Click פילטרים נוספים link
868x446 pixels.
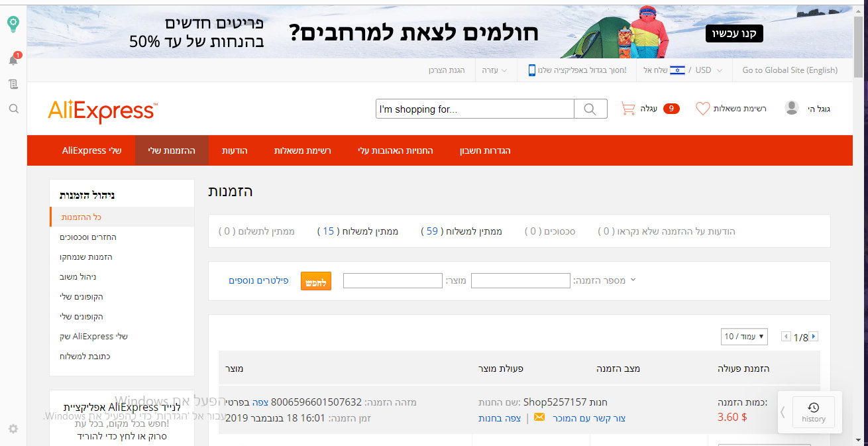(259, 280)
